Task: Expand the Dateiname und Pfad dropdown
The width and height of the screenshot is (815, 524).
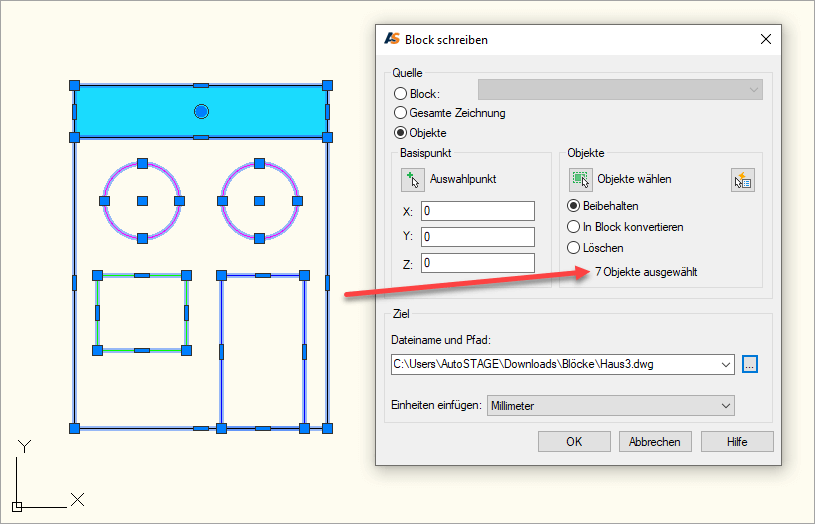Action: coord(726,364)
